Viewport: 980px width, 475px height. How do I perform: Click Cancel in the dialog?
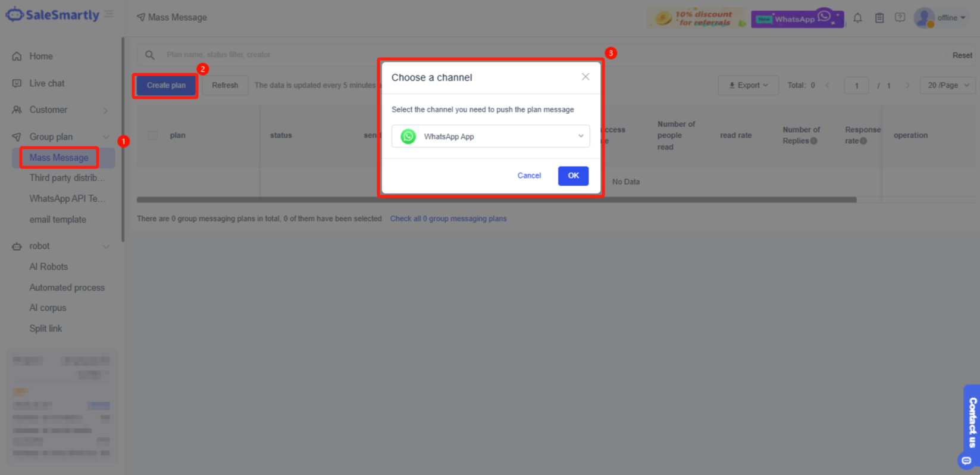529,176
